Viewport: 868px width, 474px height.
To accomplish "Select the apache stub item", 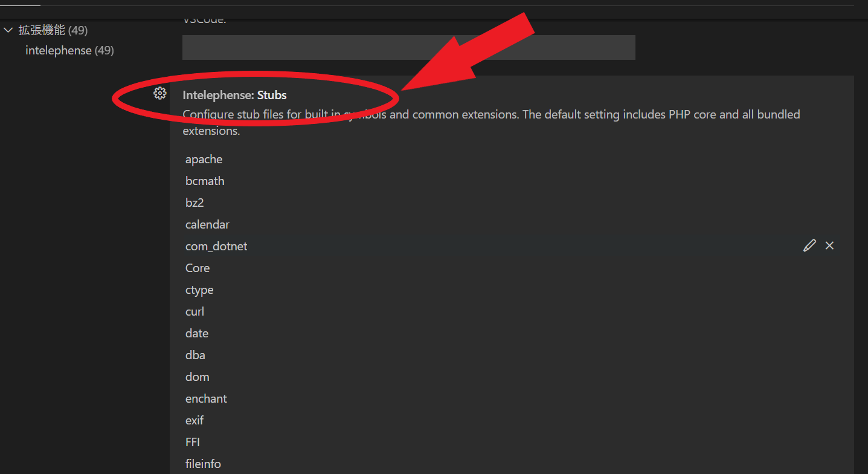I will coord(204,159).
